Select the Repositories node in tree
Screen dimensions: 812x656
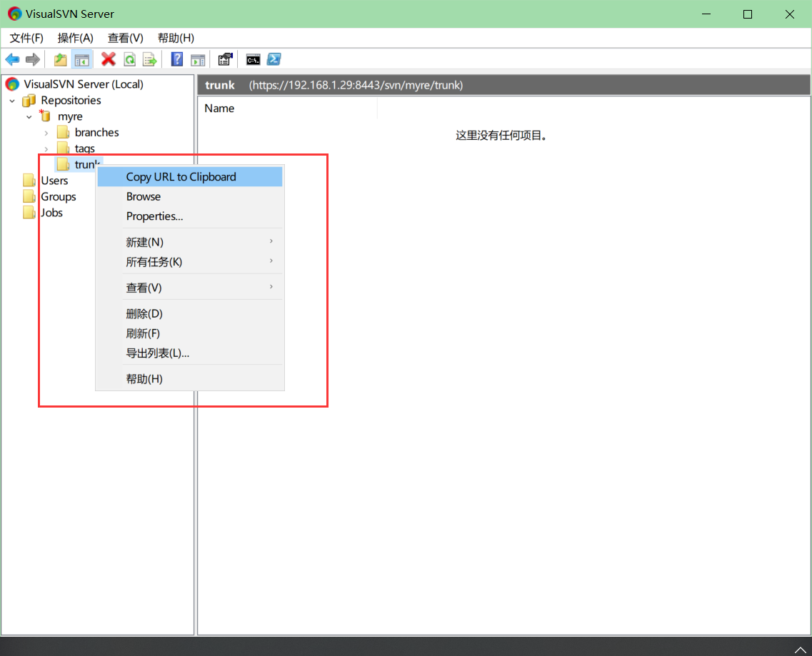coord(71,100)
